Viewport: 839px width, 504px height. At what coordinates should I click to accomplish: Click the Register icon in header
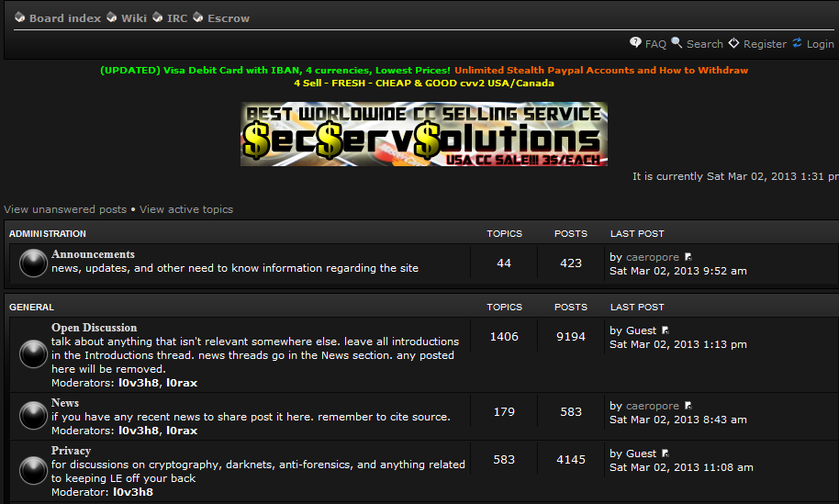coord(733,43)
